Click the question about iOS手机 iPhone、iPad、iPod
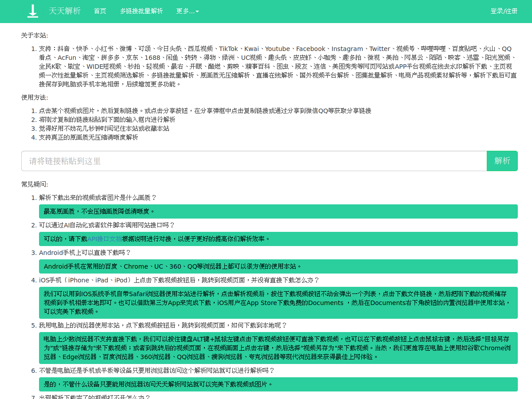The image size is (532, 399). [x=180, y=280]
